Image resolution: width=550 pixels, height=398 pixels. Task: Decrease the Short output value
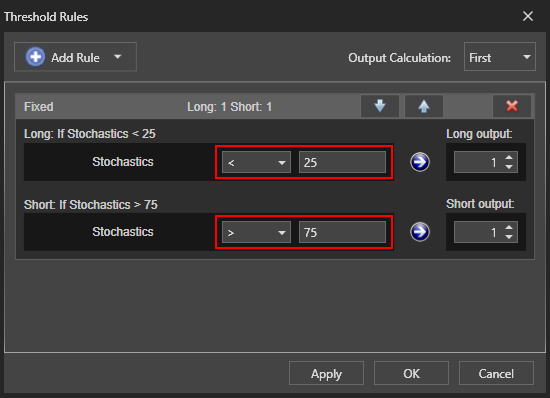click(509, 237)
